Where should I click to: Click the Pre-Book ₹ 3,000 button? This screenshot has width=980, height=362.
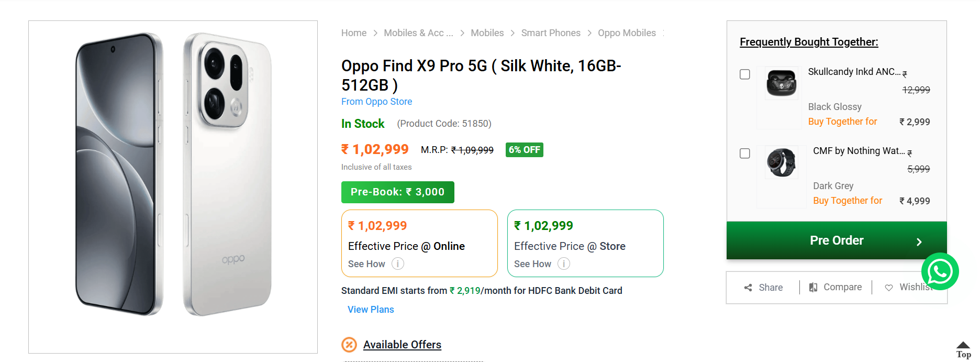(397, 192)
